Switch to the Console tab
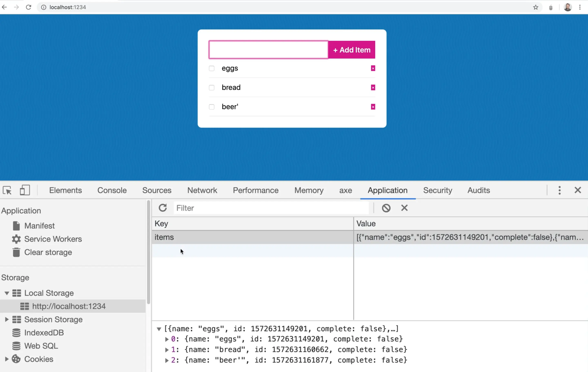This screenshot has width=588, height=372. 112,190
